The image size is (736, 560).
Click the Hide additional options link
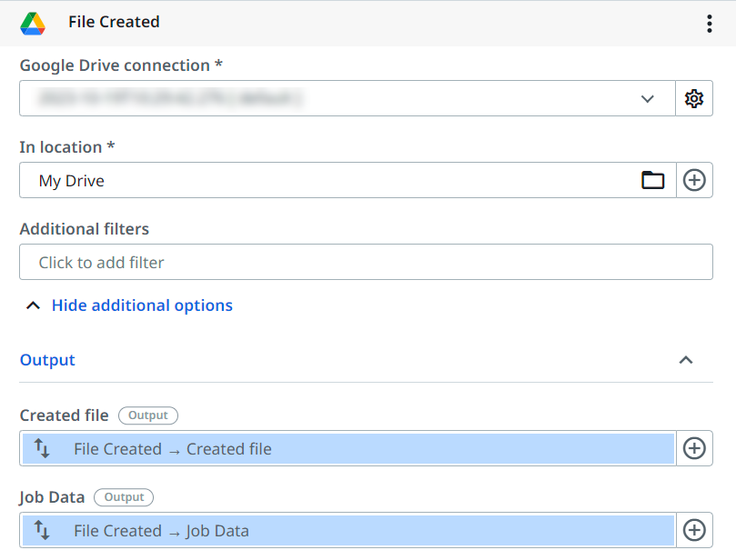(x=142, y=305)
